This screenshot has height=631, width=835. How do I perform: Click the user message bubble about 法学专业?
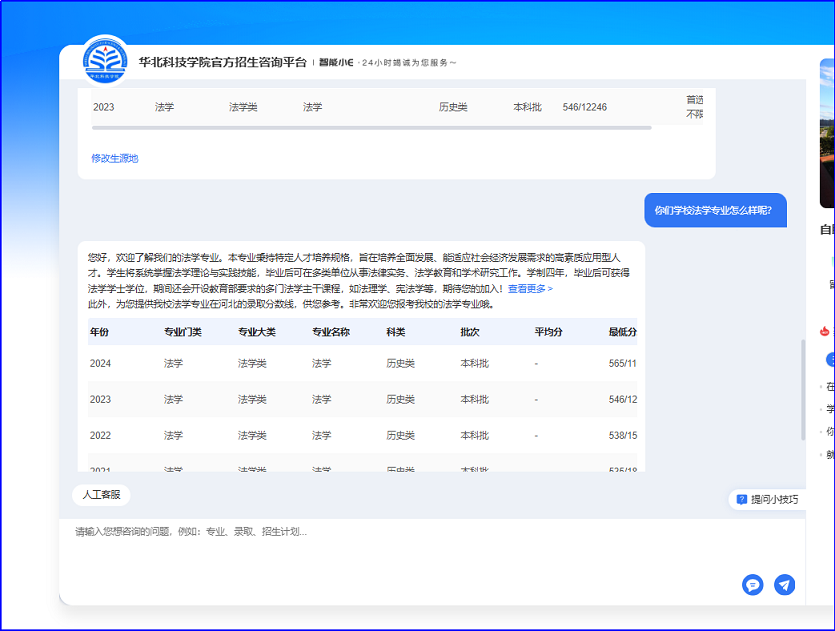click(x=714, y=211)
